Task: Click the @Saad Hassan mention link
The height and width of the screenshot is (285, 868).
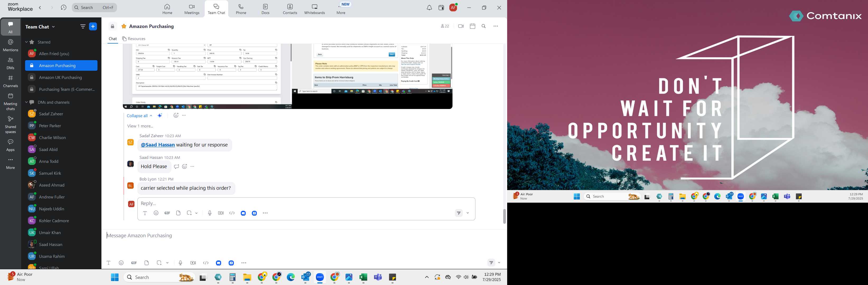Action: 158,145
